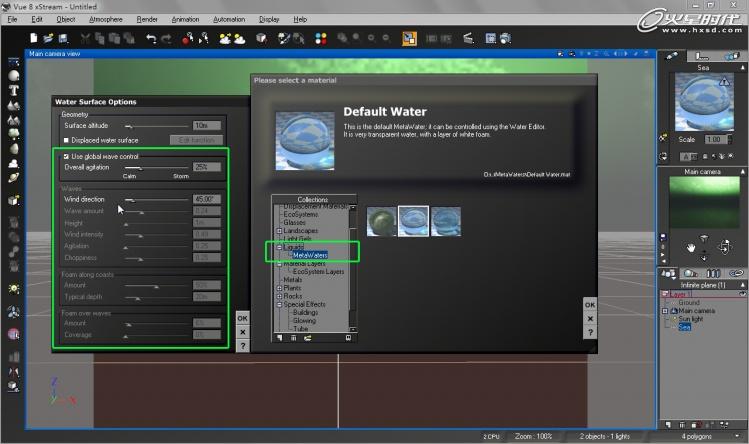
Task: Select MetaWaters in Collections tree
Action: [x=310, y=255]
